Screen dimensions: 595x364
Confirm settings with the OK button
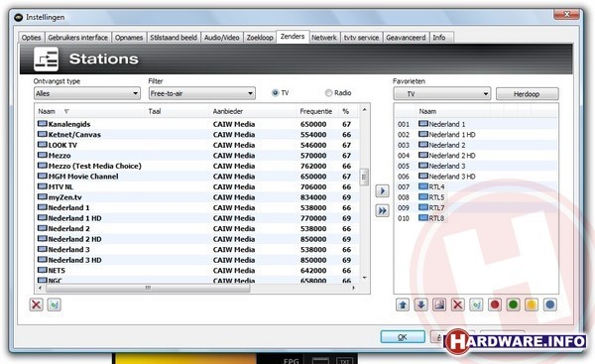(x=403, y=336)
